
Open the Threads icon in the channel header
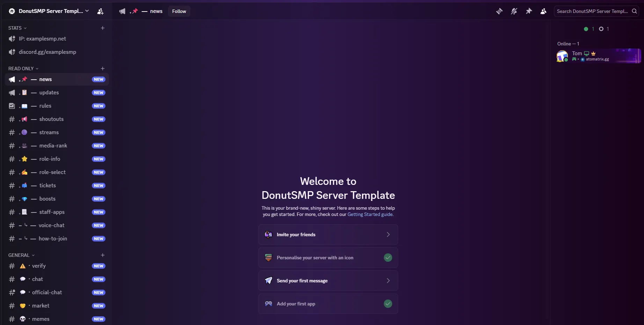click(x=499, y=11)
